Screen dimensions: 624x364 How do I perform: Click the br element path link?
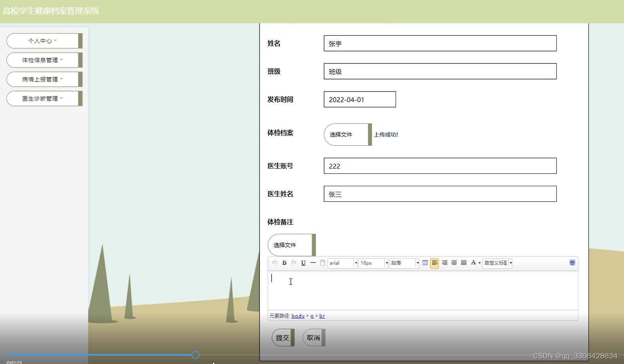tap(322, 316)
